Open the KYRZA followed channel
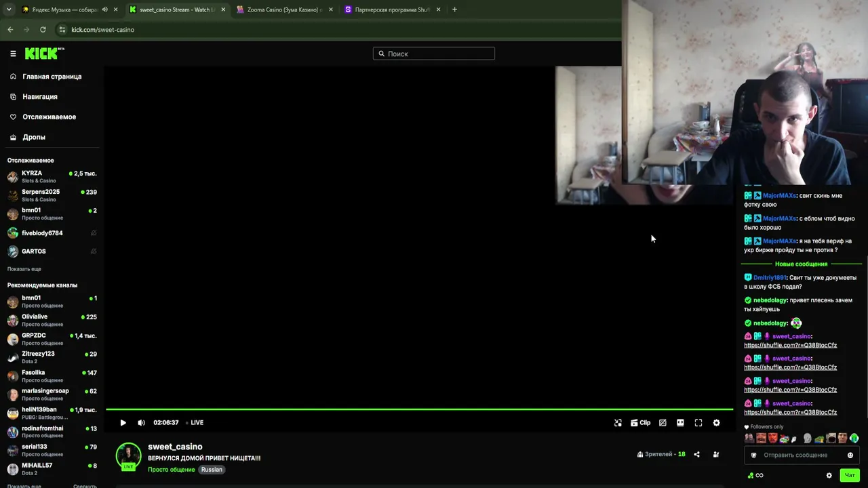 pos(52,177)
